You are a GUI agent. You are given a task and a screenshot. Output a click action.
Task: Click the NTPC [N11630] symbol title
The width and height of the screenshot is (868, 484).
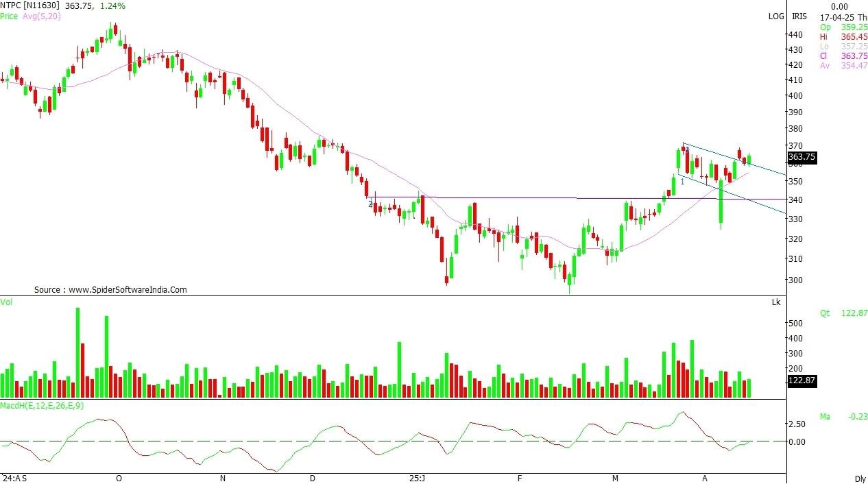click(31, 5)
